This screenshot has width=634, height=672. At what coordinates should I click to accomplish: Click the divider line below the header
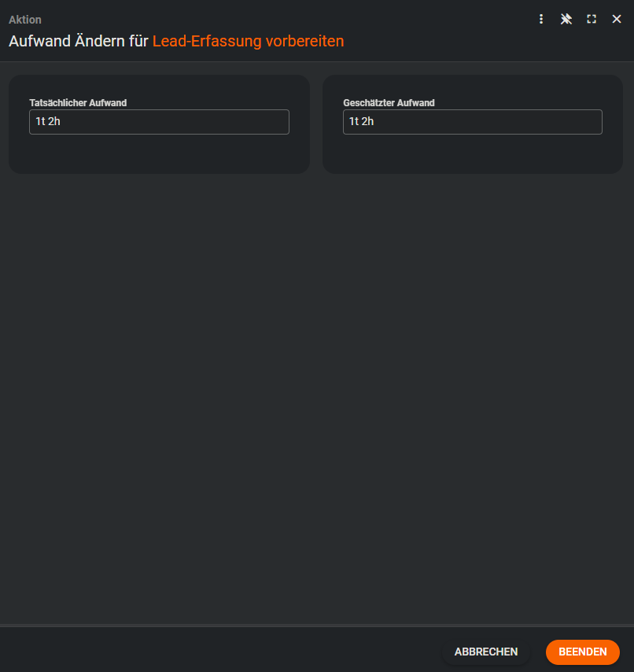click(315, 61)
